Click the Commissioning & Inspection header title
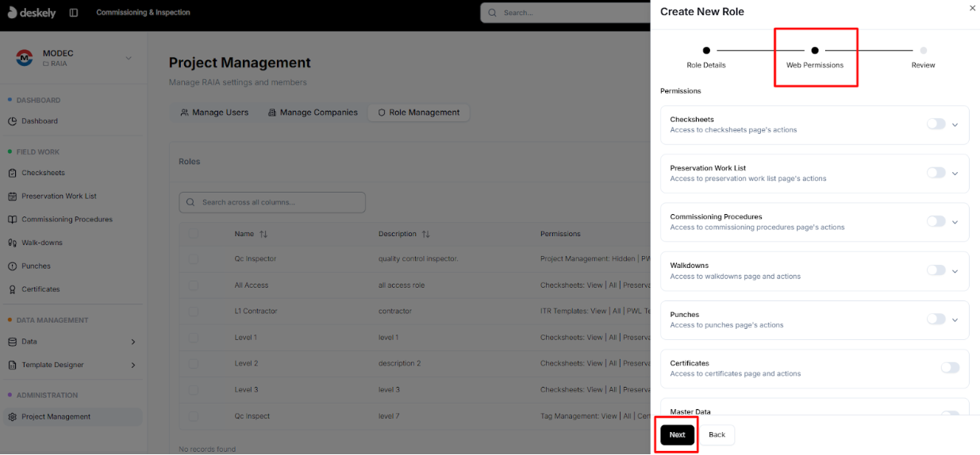The width and height of the screenshot is (980, 455). 143,13
